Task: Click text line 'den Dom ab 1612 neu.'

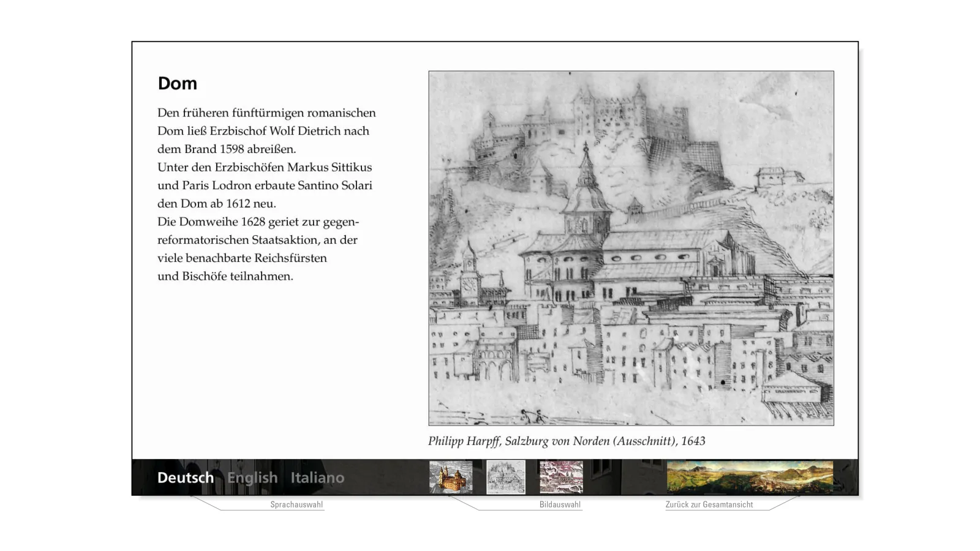Action: (x=217, y=204)
